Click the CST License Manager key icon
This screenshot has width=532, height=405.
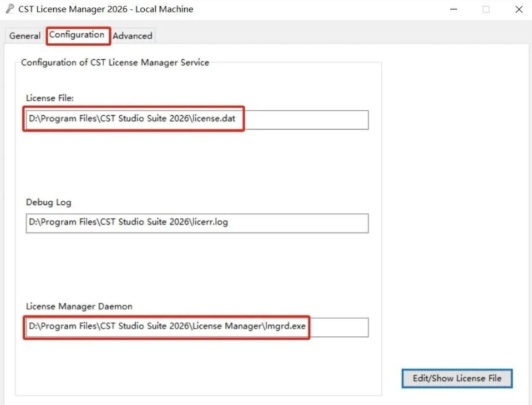coord(9,9)
